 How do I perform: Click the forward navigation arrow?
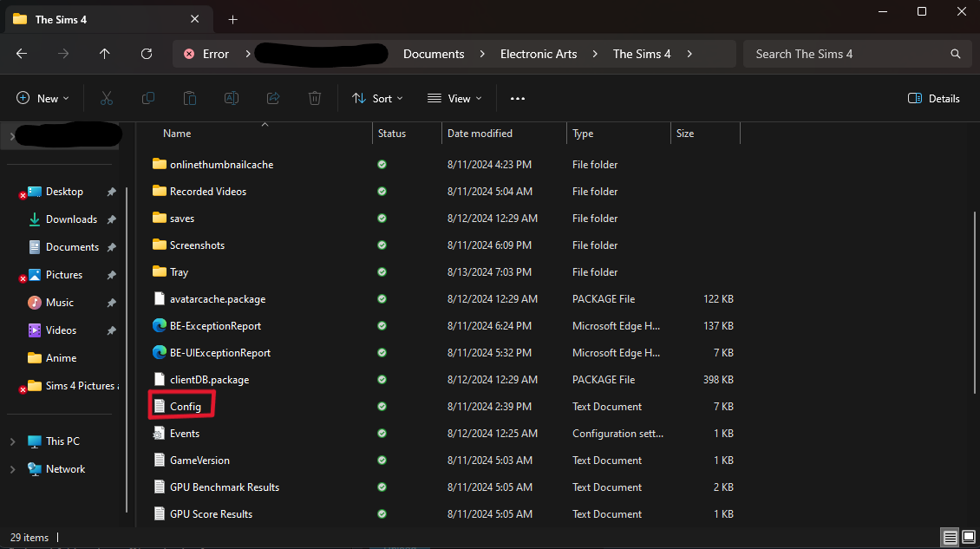[63, 54]
